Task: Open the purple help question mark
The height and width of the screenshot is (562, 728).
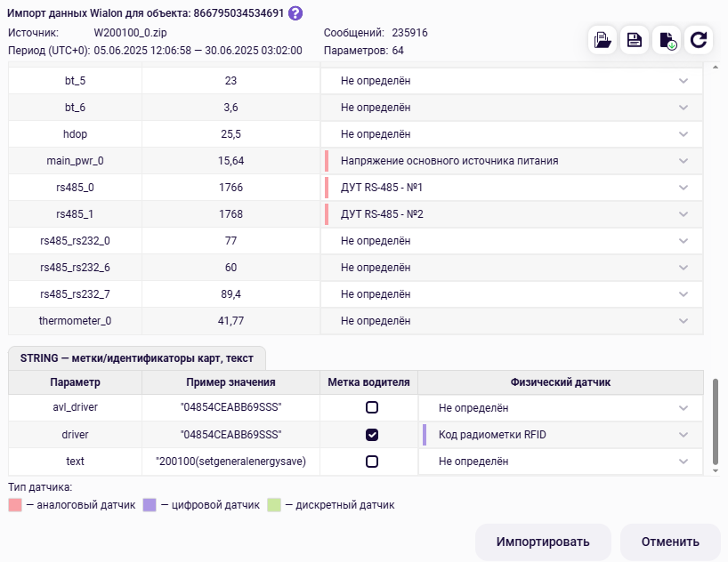Action: (x=295, y=13)
